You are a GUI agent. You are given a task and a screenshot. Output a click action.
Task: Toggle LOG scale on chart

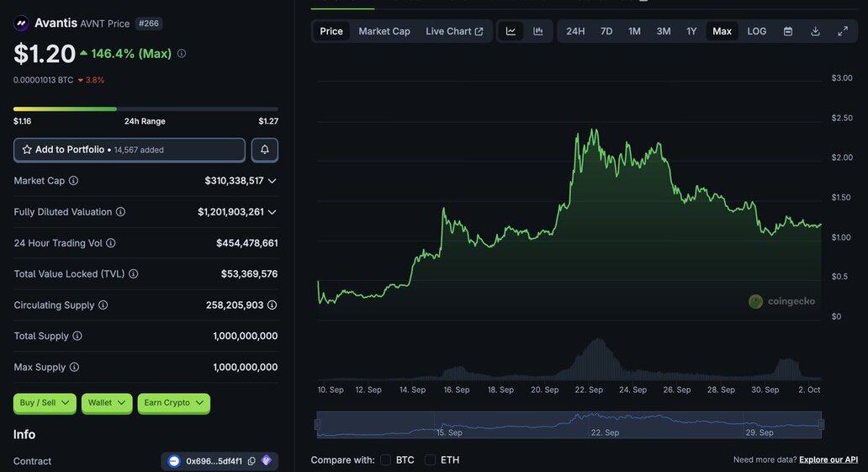point(757,31)
